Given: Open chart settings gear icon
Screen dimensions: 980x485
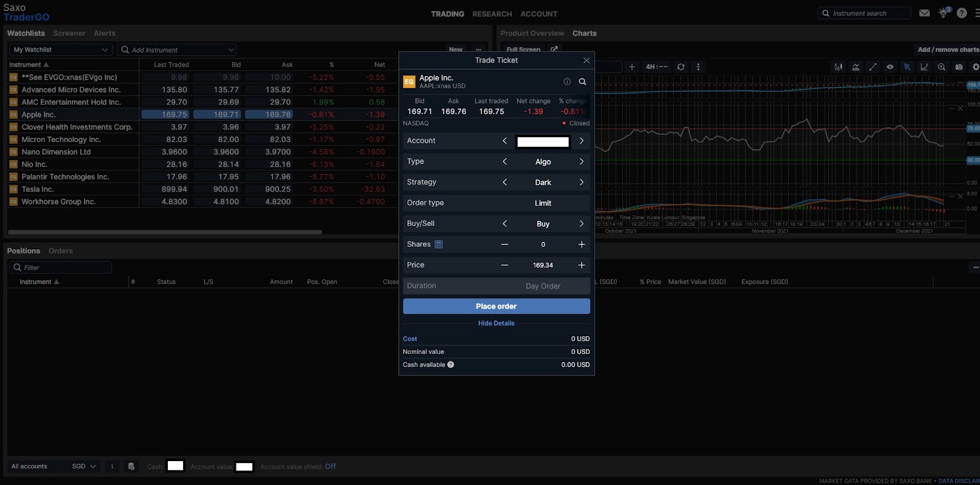Looking at the screenshot, I should click(x=976, y=67).
